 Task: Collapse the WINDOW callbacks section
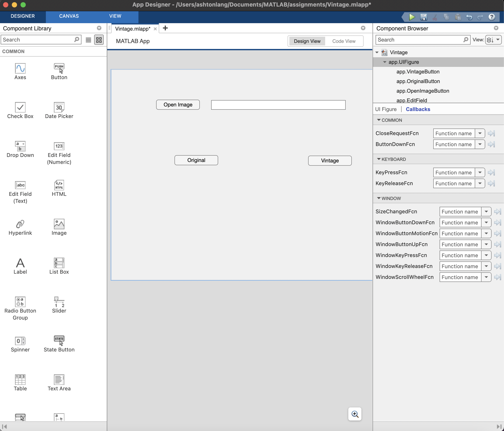(379, 198)
